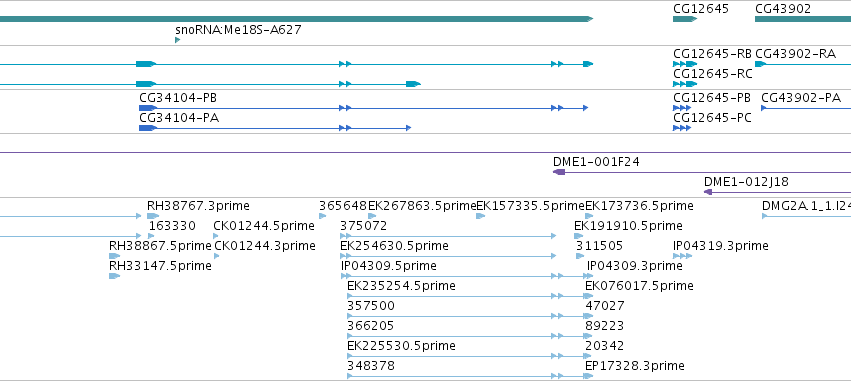
Task: Select the CG12645-PC protein arrows
Action: 682,128
